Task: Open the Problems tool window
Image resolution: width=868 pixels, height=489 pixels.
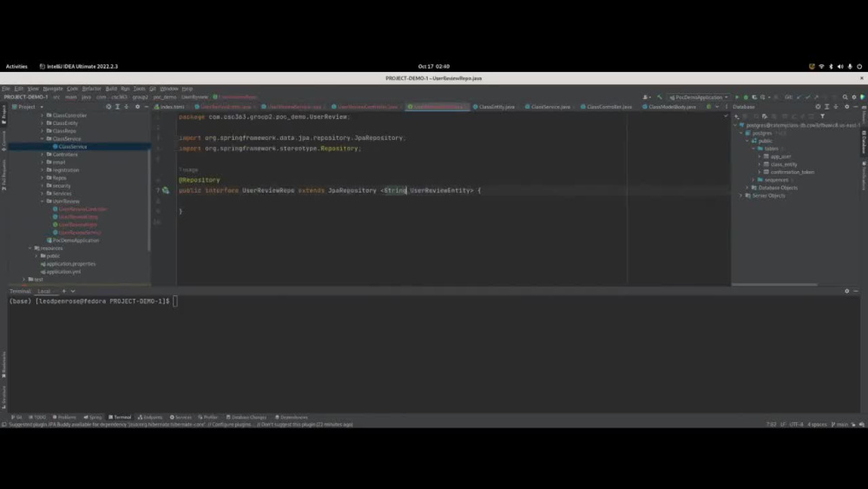Action: point(64,418)
